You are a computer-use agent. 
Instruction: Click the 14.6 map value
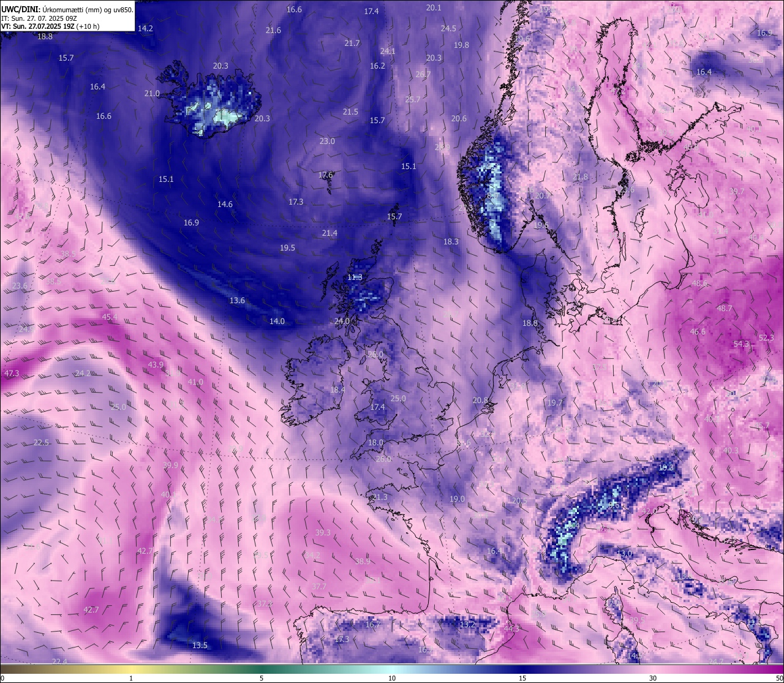point(225,204)
